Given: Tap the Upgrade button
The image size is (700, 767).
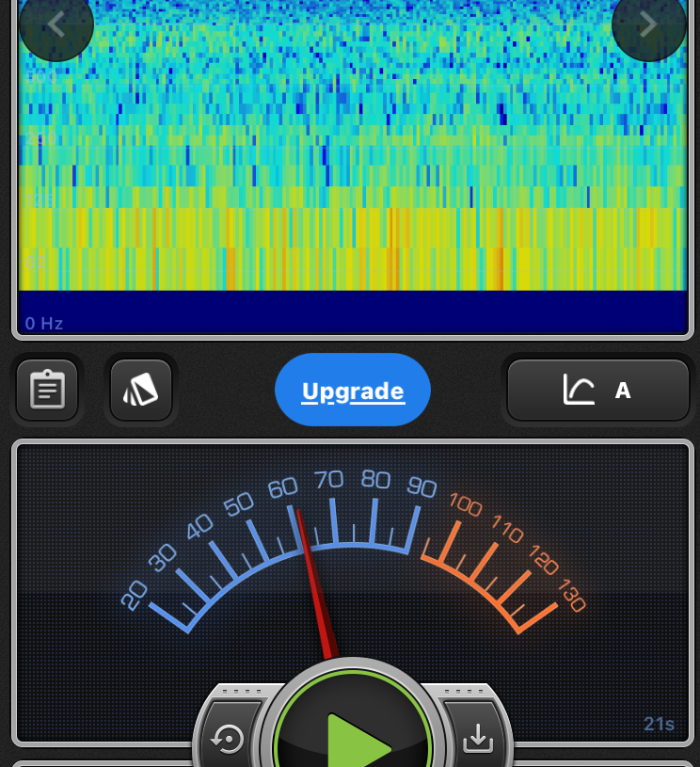Looking at the screenshot, I should tap(353, 391).
